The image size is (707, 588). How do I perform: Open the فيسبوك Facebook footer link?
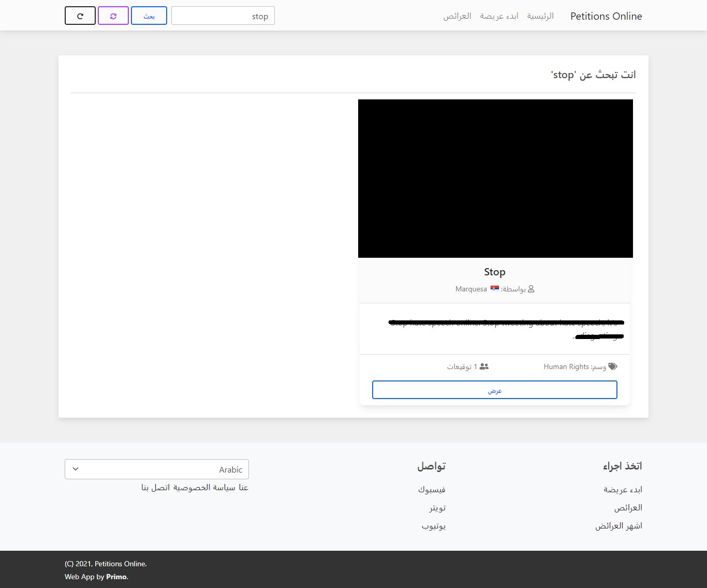[432, 490]
